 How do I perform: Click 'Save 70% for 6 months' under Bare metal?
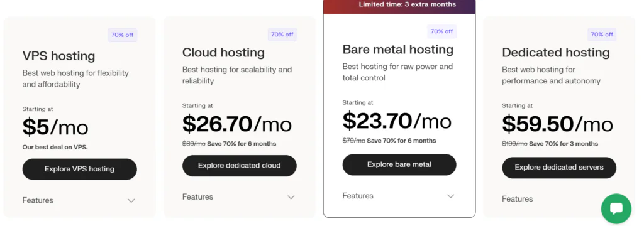coord(401,141)
